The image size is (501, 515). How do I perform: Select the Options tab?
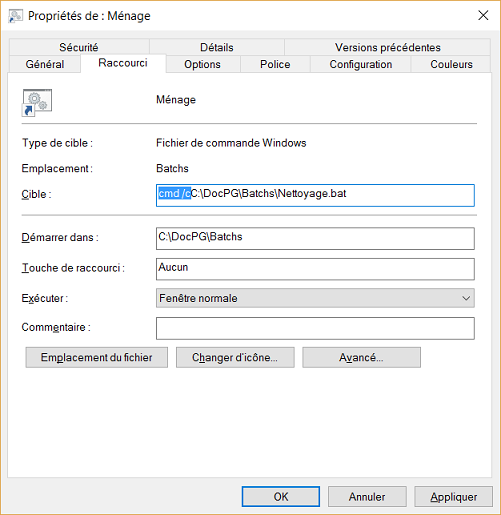(x=203, y=64)
